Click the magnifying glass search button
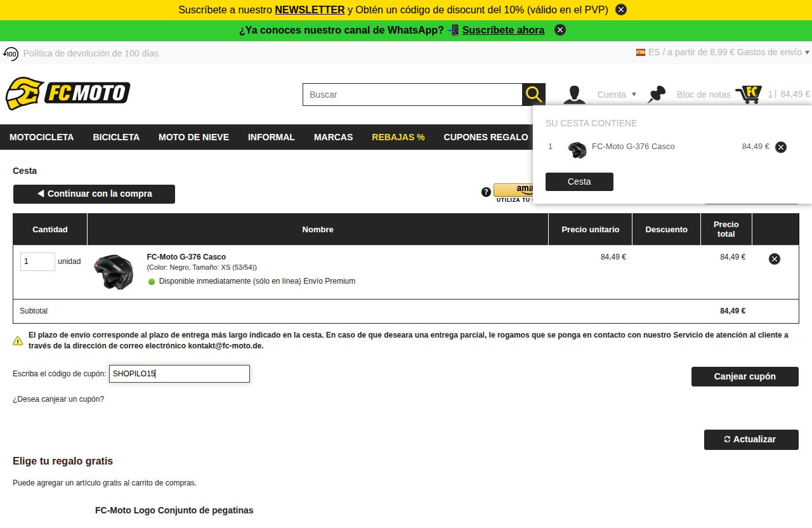Image resolution: width=812 pixels, height=528 pixels. (534, 95)
